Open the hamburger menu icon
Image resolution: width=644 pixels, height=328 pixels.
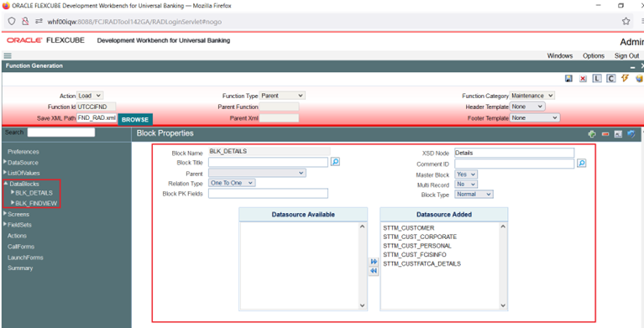tap(8, 56)
